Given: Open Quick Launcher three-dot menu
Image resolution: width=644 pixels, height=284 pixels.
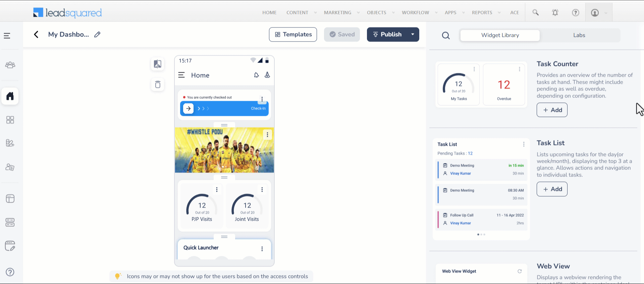Looking at the screenshot, I should (262, 249).
